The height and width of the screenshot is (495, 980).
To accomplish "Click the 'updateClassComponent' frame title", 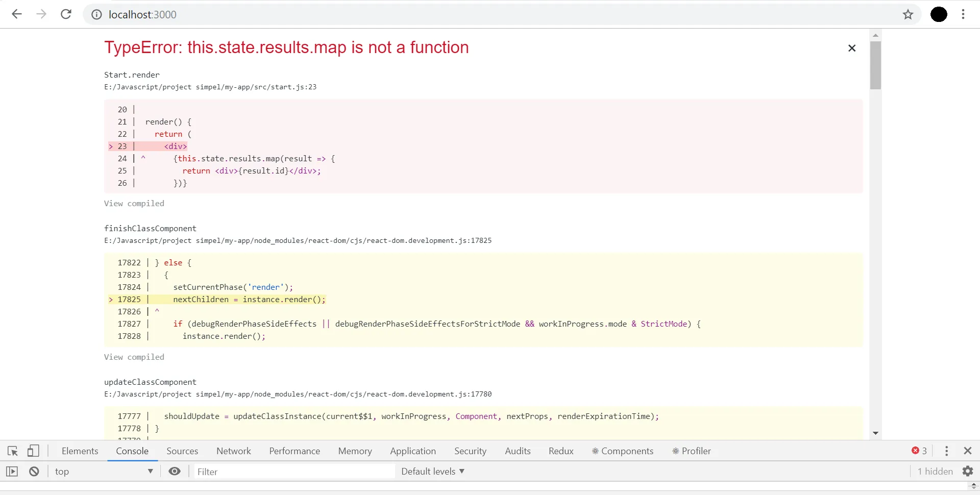I will click(x=150, y=382).
